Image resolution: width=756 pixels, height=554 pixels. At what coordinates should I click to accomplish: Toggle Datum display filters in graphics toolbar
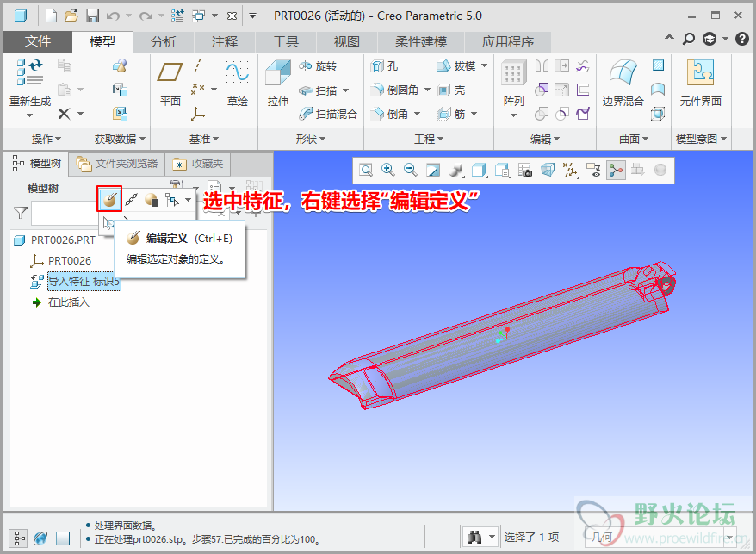[570, 170]
